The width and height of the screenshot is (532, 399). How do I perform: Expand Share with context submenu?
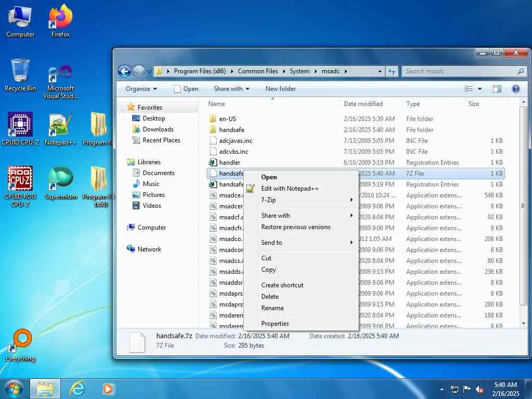click(301, 216)
